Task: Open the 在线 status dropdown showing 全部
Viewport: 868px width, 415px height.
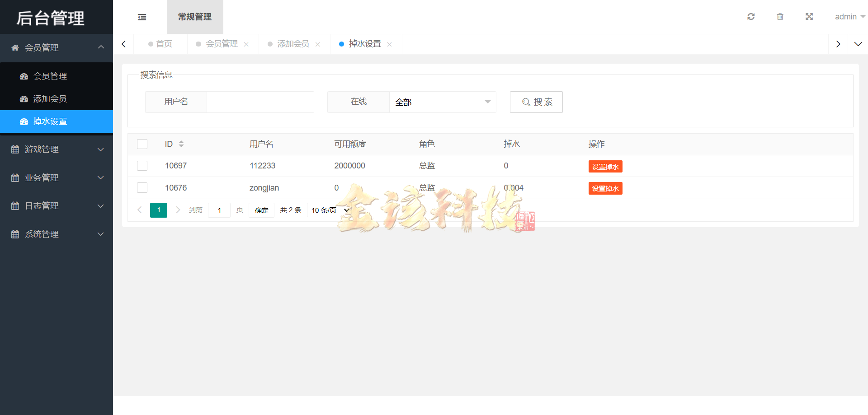Action: pos(442,102)
